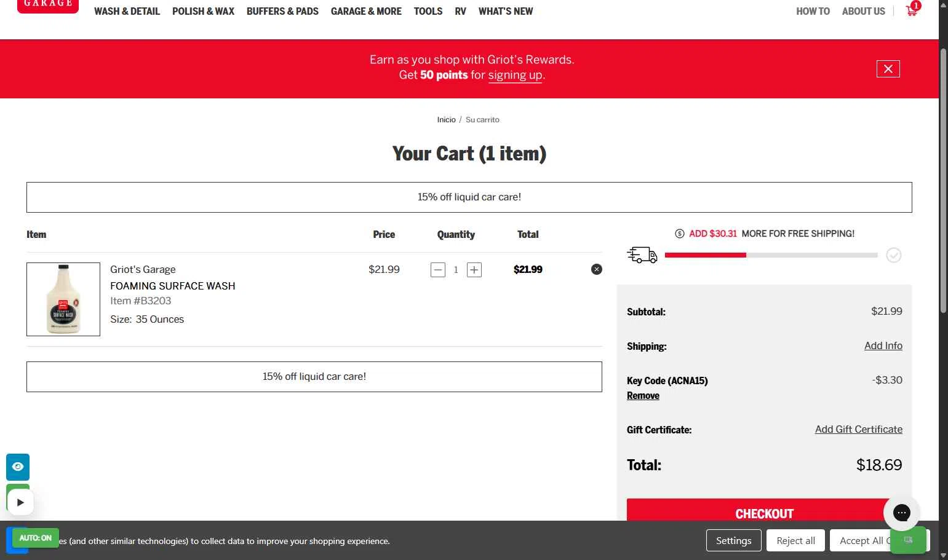Remove Foaming Surface Wash from cart

click(597, 269)
